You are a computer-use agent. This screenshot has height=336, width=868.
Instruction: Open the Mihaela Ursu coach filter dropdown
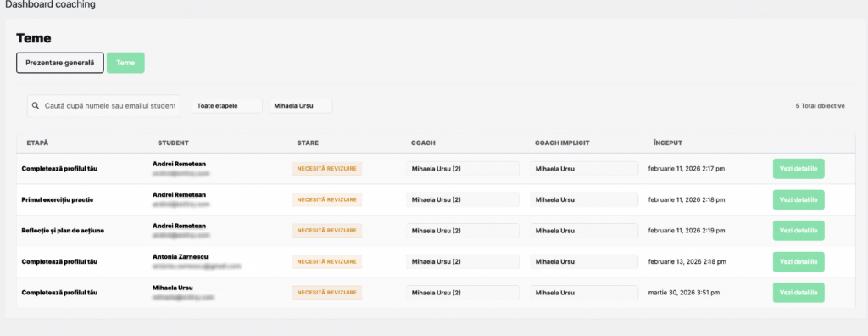pyautogui.click(x=300, y=106)
